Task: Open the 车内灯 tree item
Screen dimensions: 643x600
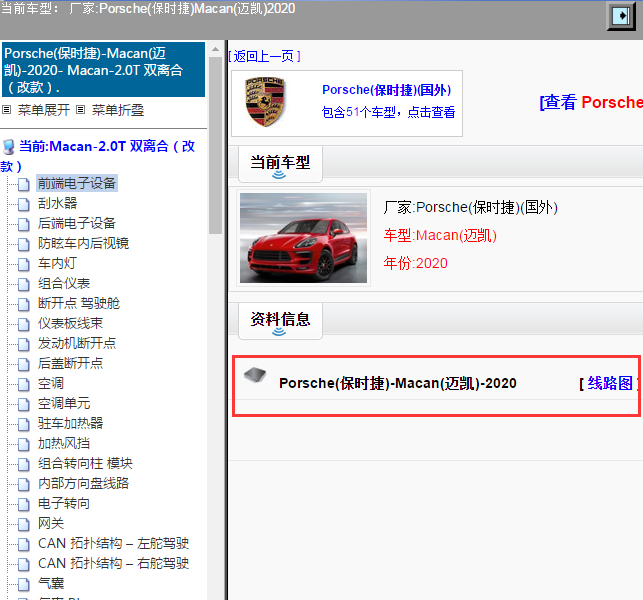Action: 57,263
